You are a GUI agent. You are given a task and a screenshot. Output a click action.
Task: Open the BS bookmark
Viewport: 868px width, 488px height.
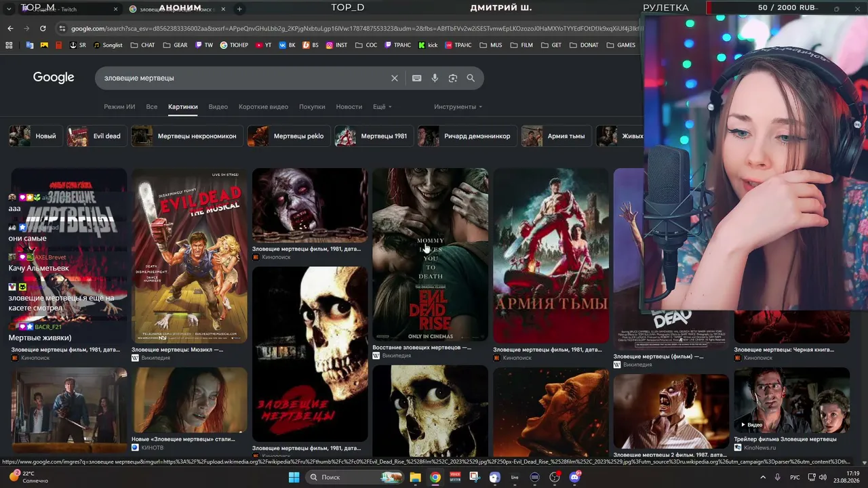[x=311, y=45]
